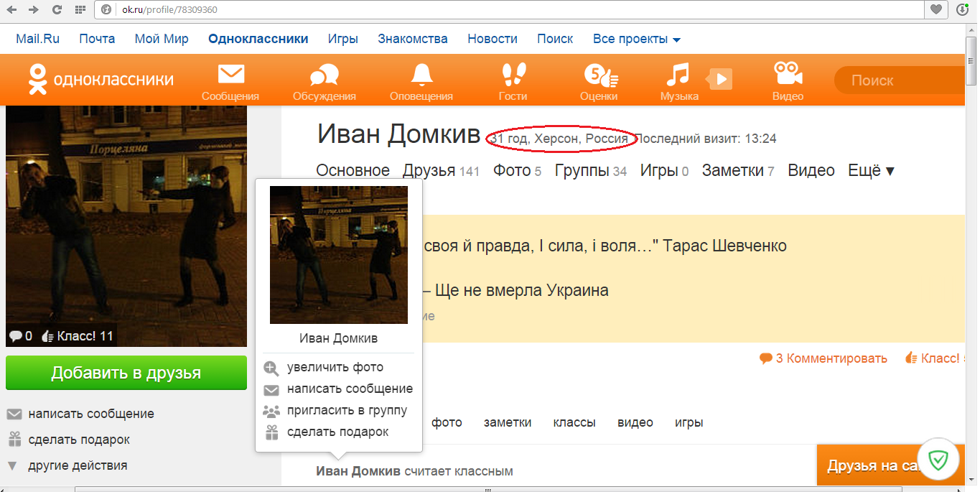The width and height of the screenshot is (980, 492).
Task: Reload the page with refresh icon
Action: [x=56, y=10]
